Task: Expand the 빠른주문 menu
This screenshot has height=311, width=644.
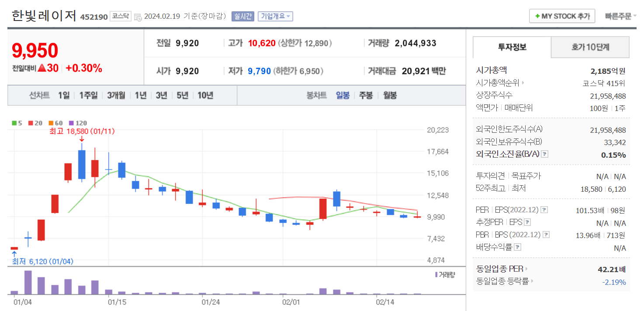Action: click(620, 16)
